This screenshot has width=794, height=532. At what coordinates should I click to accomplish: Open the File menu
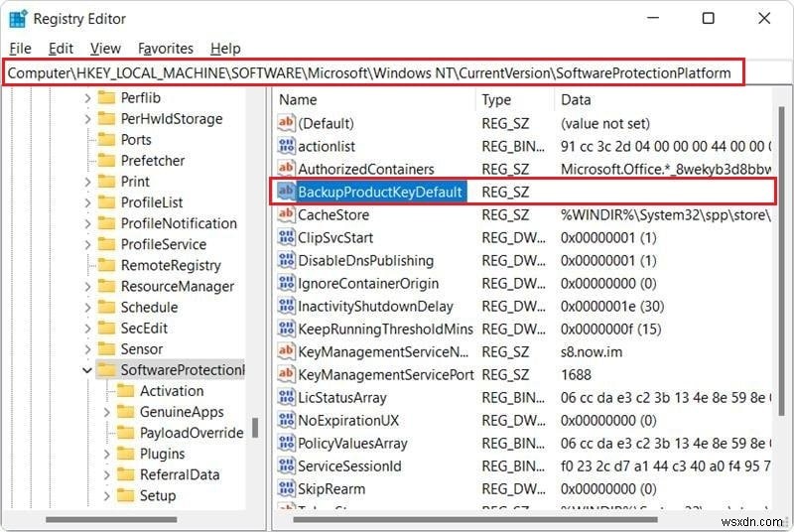(20, 49)
